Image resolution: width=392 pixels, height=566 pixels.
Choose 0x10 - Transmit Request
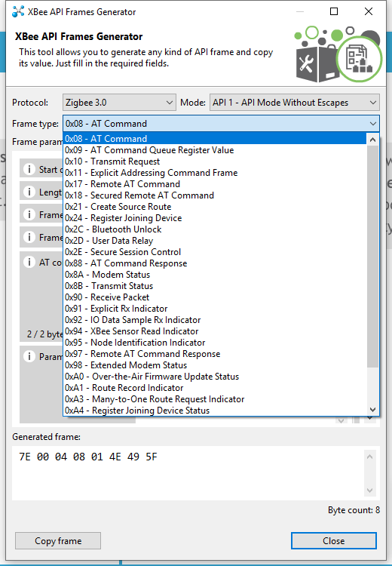coord(215,161)
